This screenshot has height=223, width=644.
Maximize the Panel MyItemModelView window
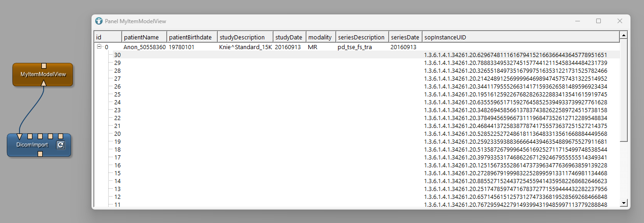(598, 21)
